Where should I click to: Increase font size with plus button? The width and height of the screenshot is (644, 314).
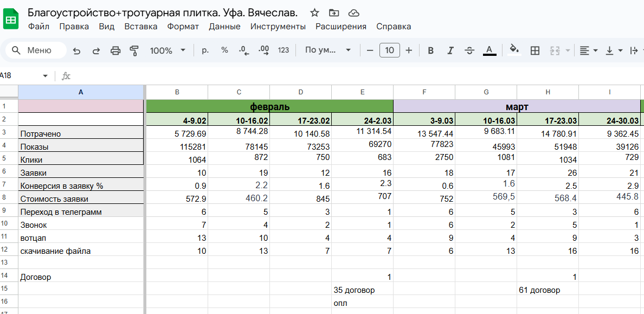coord(409,50)
